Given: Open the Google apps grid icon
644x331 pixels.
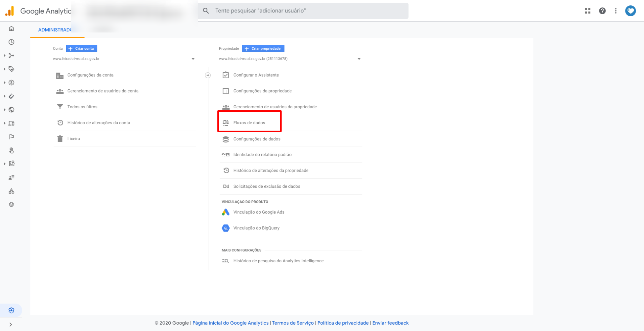Looking at the screenshot, I should 588,11.
